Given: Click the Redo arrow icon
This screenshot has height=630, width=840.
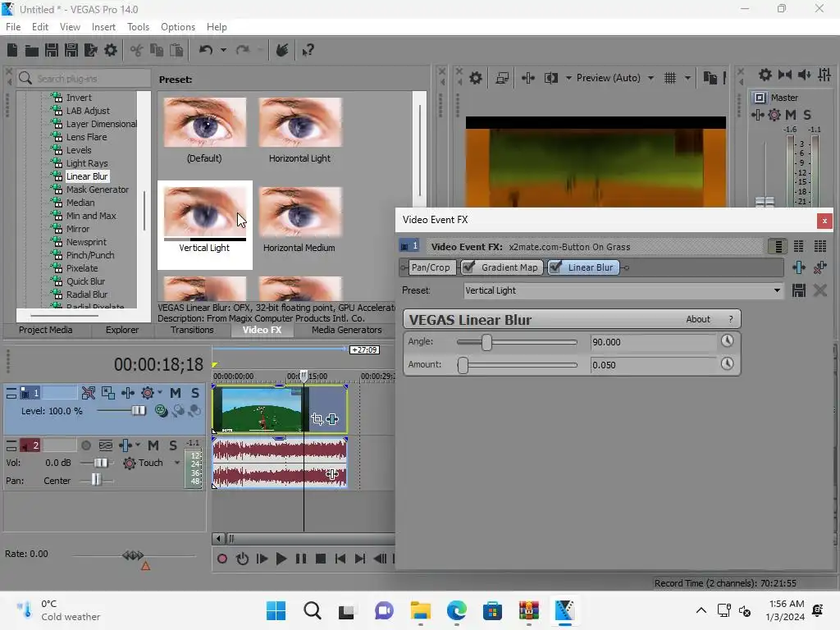Looking at the screenshot, I should click(243, 50).
